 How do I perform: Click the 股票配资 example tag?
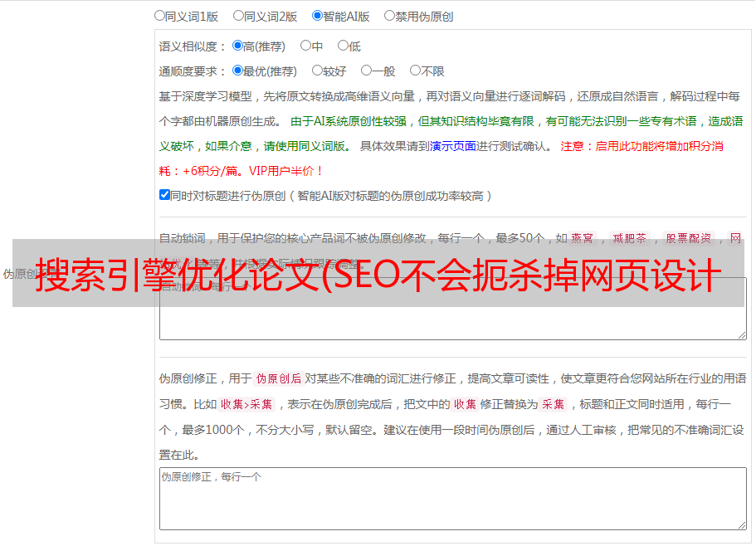point(689,238)
